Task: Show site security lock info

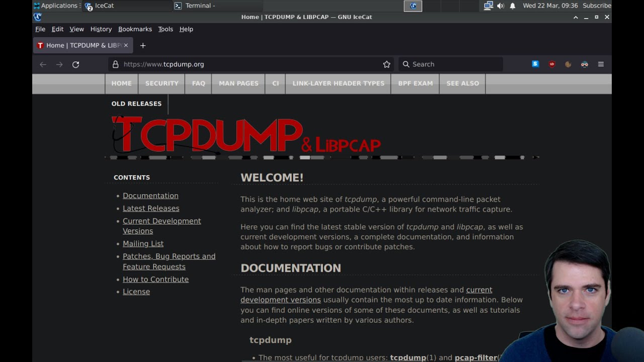Action: coord(115,64)
